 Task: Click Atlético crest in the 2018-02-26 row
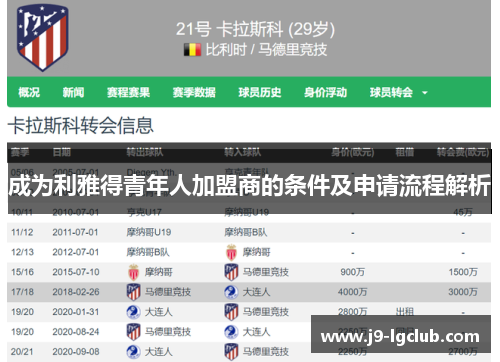pyautogui.click(x=133, y=292)
